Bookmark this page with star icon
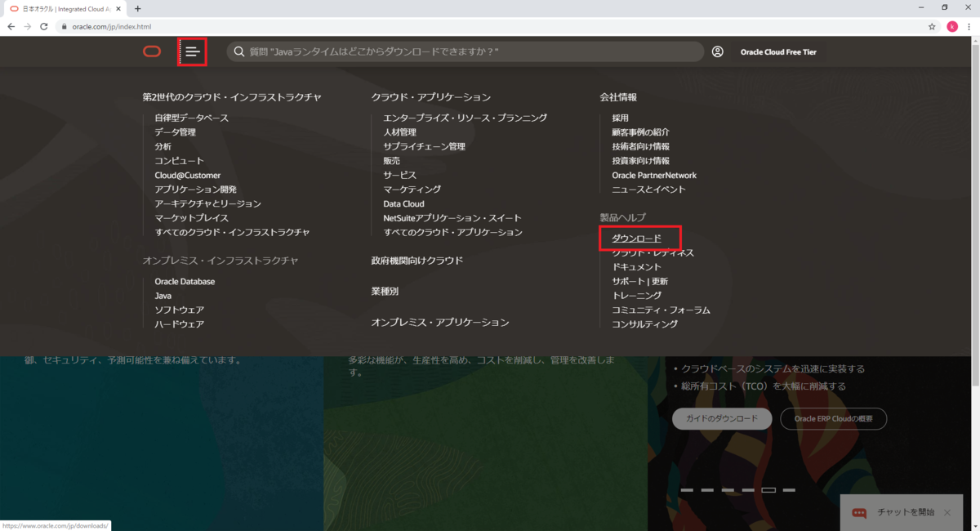The width and height of the screenshot is (980, 531). [932, 26]
